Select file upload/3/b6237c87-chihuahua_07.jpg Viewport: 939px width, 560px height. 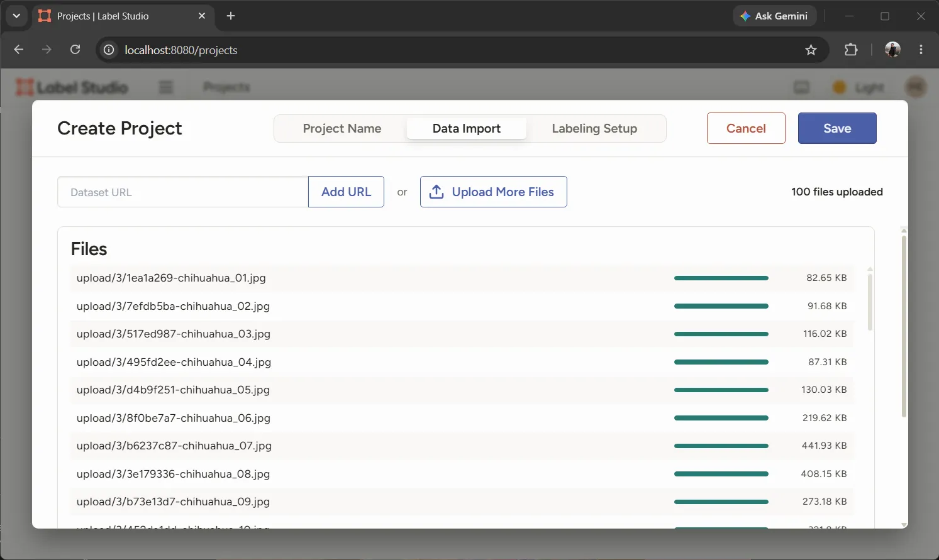462,446
